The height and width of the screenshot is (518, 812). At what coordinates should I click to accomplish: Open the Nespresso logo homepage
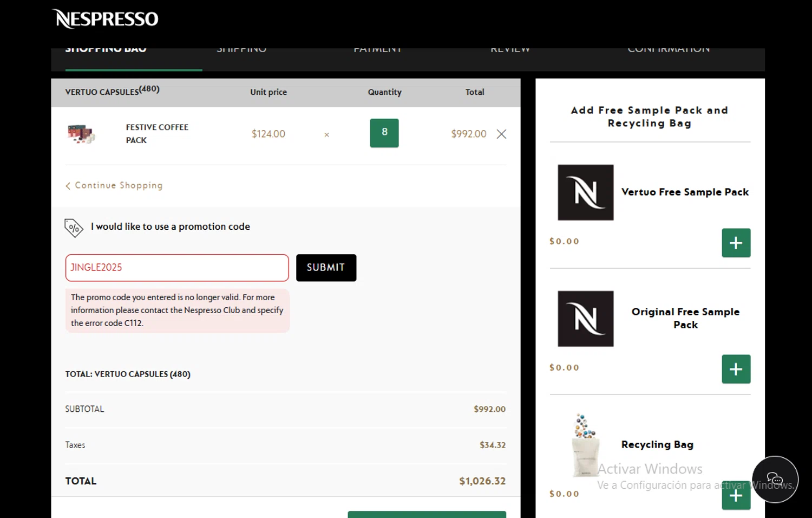106,19
